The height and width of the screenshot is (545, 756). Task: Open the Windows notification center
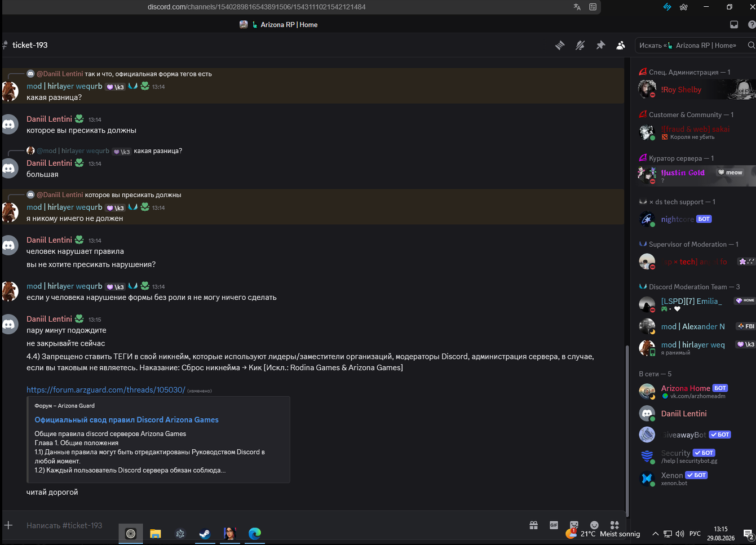[x=748, y=534]
